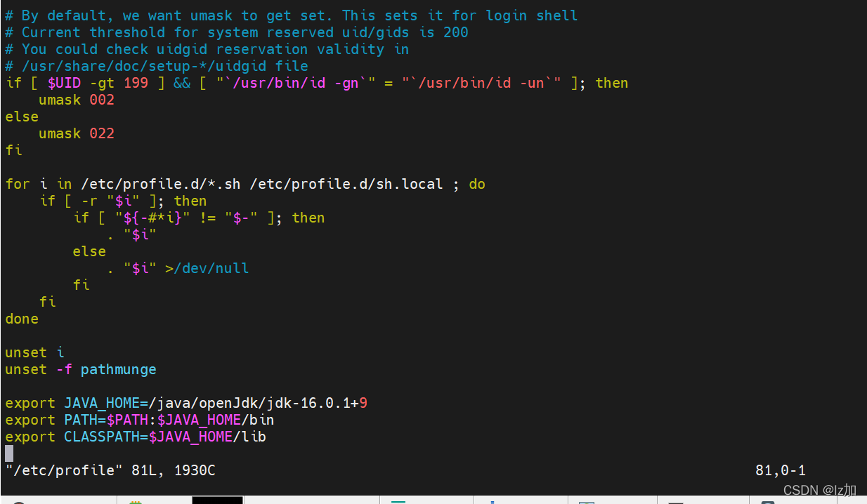Viewport: 867px width, 504px height.
Task: Click the teal-striped app icon on the taskbar
Action: point(398,501)
